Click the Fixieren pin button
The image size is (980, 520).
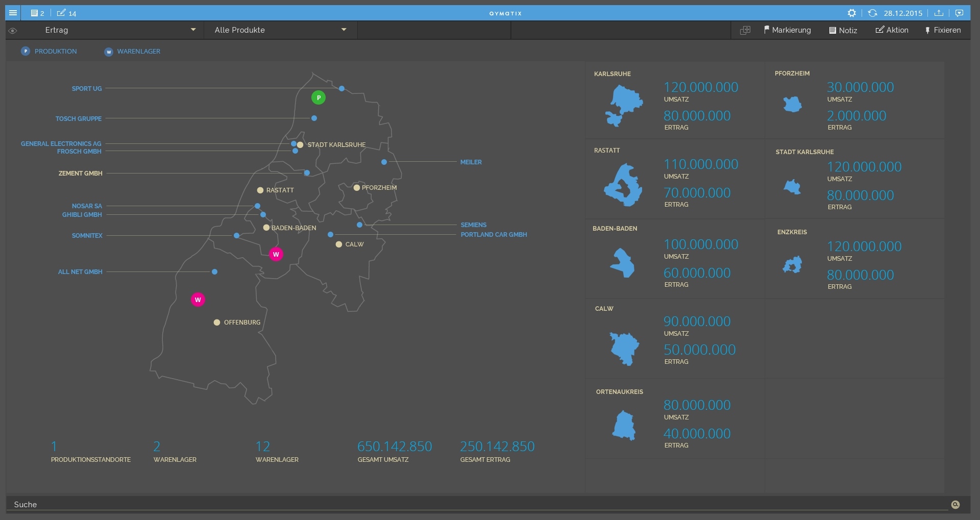coord(943,30)
